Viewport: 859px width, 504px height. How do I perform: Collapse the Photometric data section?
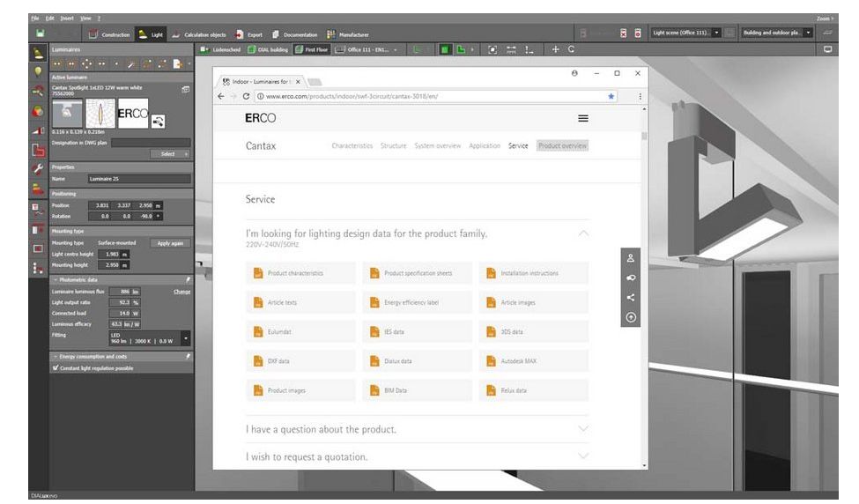coord(56,280)
